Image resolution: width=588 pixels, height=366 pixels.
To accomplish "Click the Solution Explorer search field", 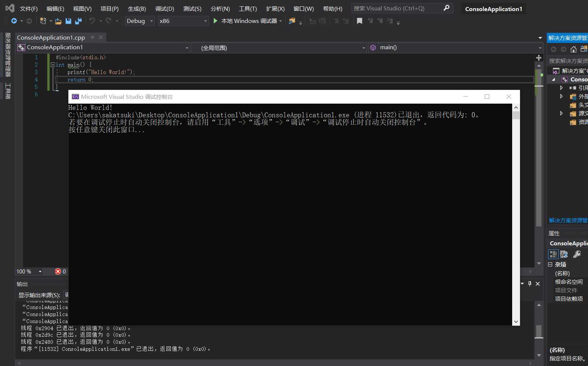I will [568, 61].
